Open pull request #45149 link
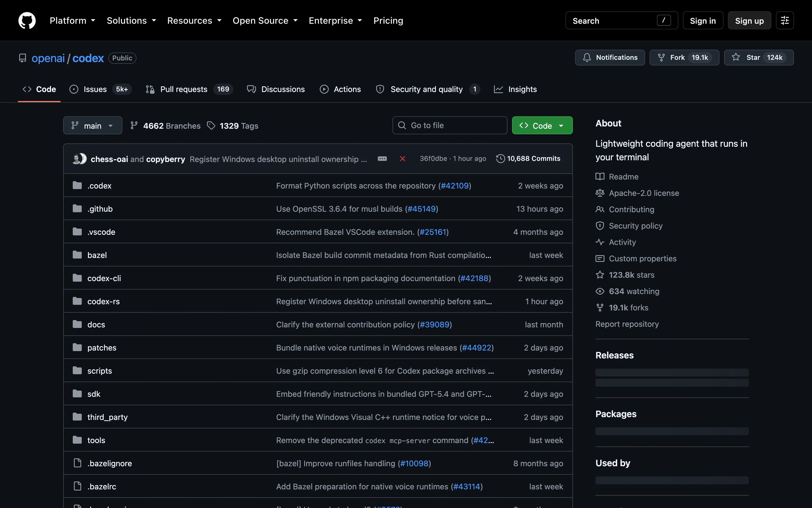Screen dimensions: 812x508 [x=422, y=209]
